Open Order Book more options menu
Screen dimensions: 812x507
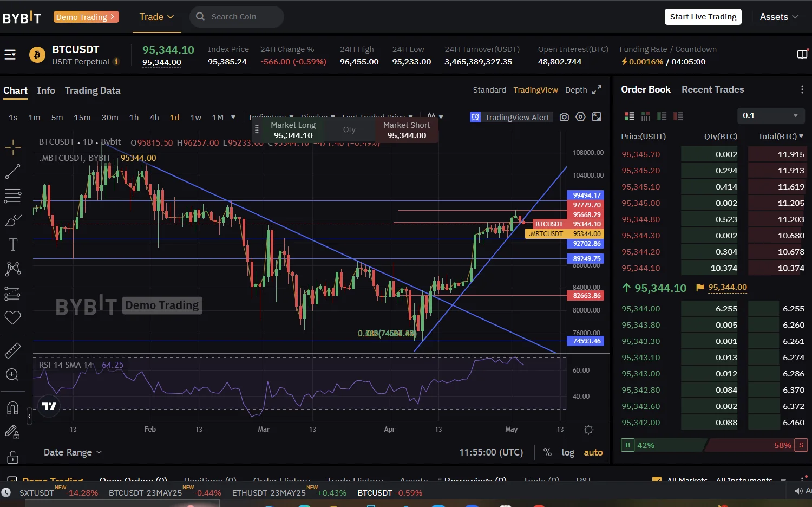(802, 89)
